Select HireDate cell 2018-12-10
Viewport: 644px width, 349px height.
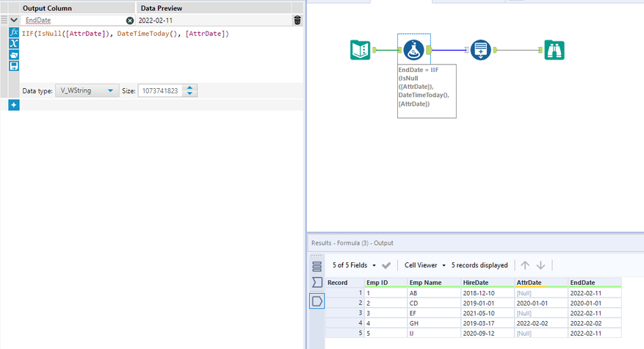(x=488, y=293)
